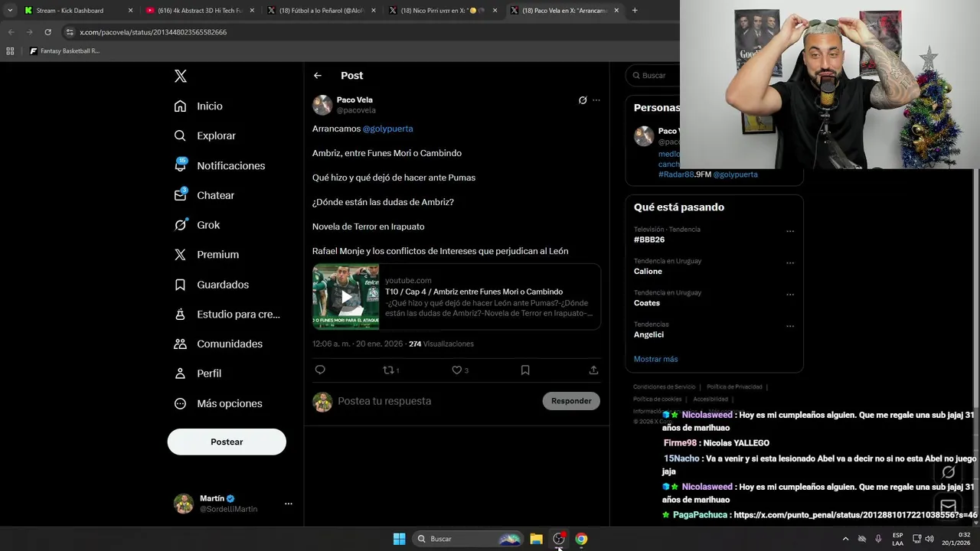Viewport: 980px width, 551px height.
Task: Open the Angelici trend
Action: tap(648, 334)
